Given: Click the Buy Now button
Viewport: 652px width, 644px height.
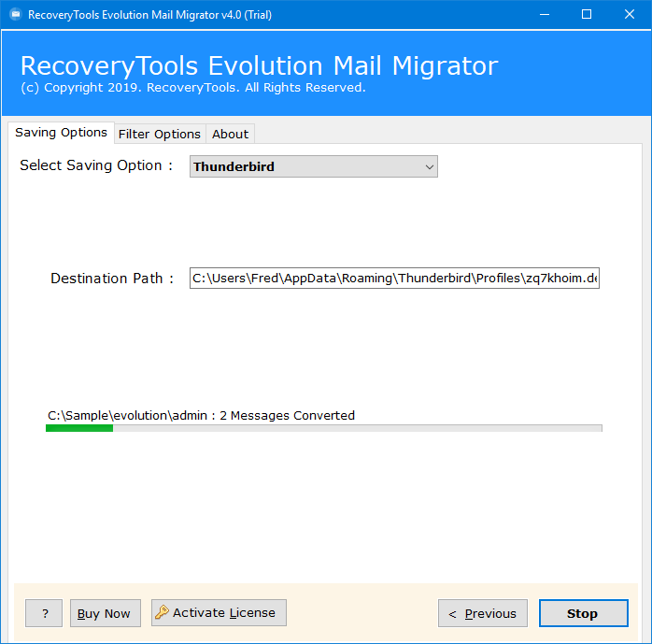Looking at the screenshot, I should coord(106,613).
